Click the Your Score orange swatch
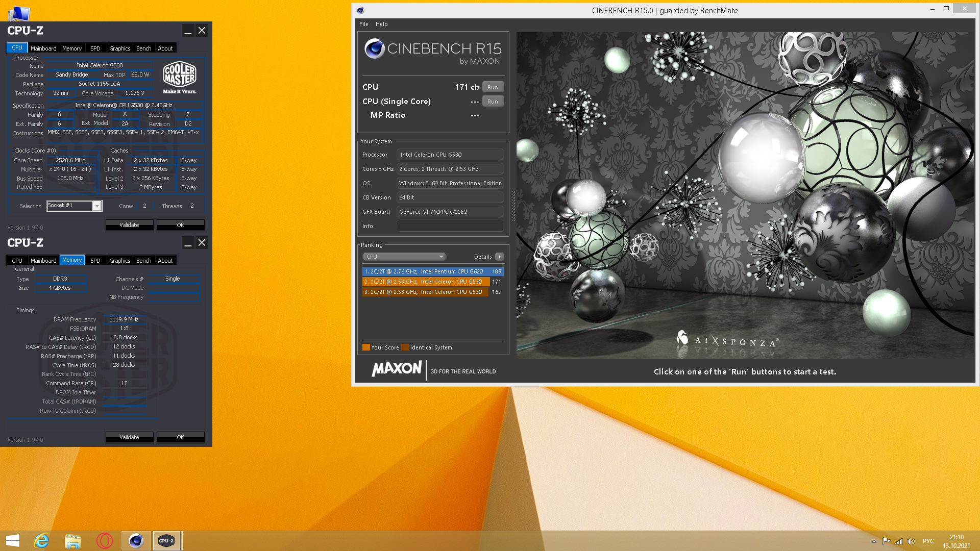 click(x=366, y=347)
